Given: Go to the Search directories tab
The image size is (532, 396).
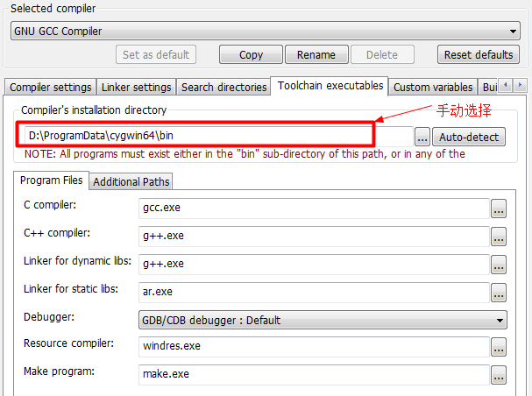Looking at the screenshot, I should coord(223,88).
